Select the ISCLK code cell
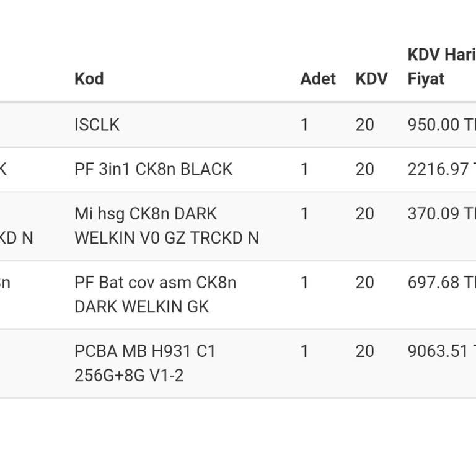This screenshot has width=476, height=476. 97,125
